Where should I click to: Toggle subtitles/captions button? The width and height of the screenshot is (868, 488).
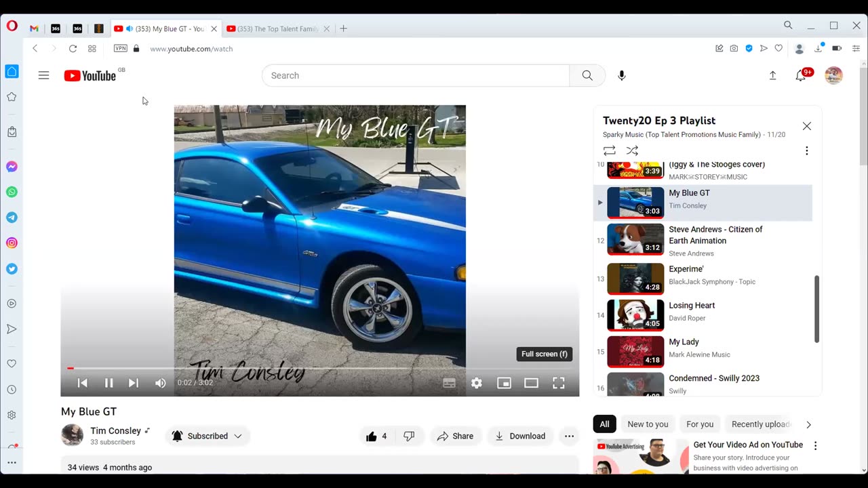449,383
